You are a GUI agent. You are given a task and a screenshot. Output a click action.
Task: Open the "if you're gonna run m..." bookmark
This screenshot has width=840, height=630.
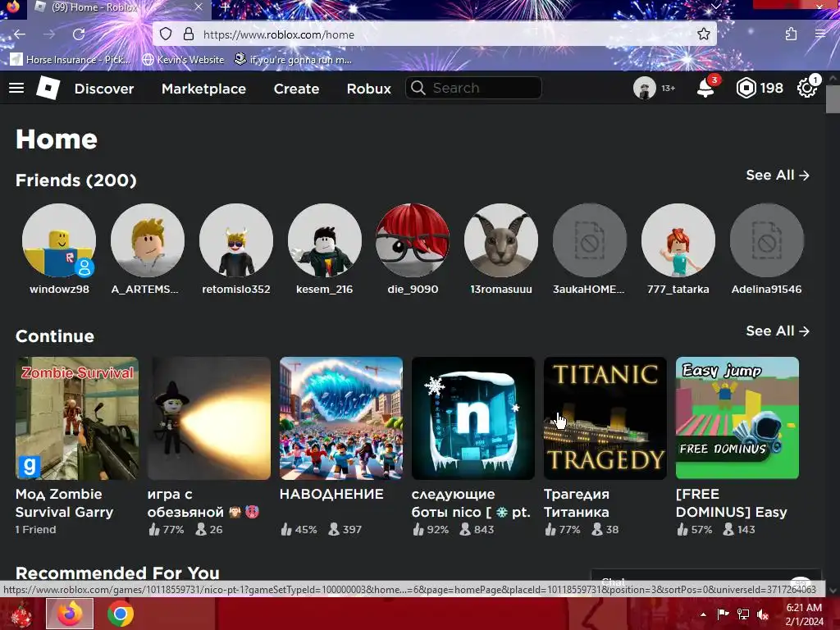point(294,59)
